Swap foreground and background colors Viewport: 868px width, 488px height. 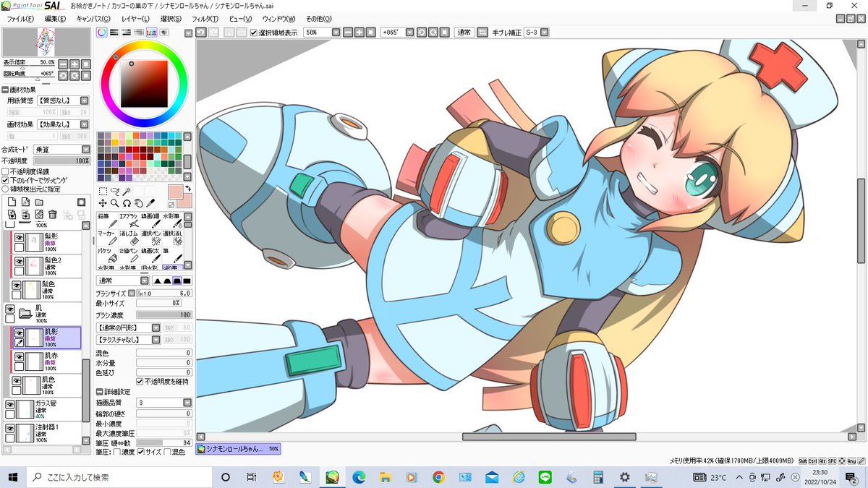188,189
